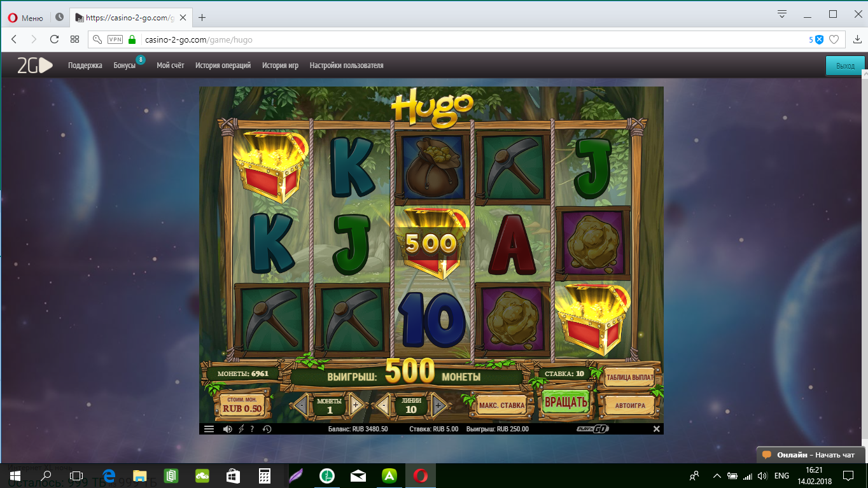Start chat via Онлайн – Начать чат
The width and height of the screenshot is (868, 488).
click(x=811, y=455)
